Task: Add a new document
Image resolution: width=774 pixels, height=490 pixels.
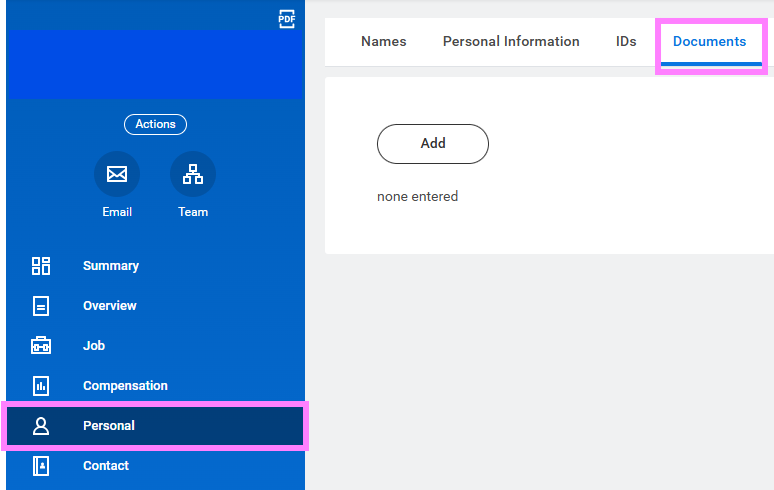Action: pyautogui.click(x=433, y=144)
